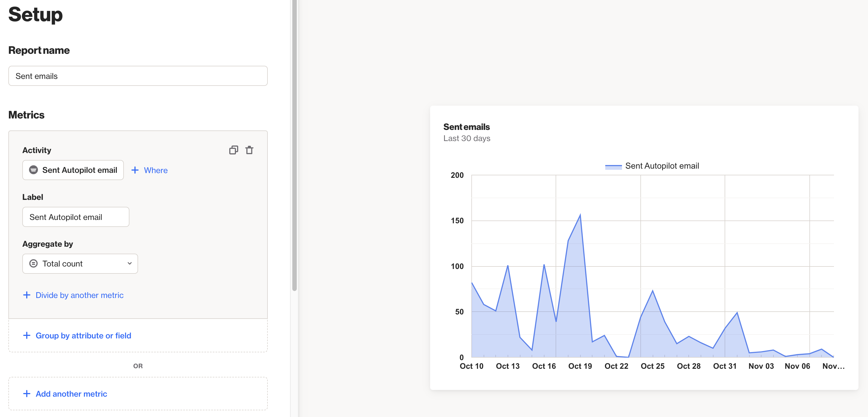
Task: Click the Oct 31 axis label
Action: point(725,366)
